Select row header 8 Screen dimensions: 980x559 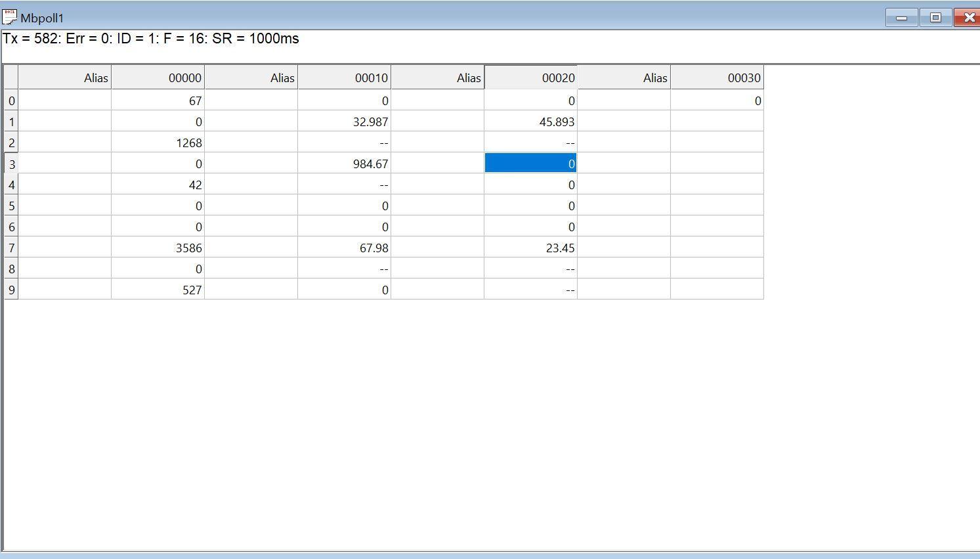11,269
